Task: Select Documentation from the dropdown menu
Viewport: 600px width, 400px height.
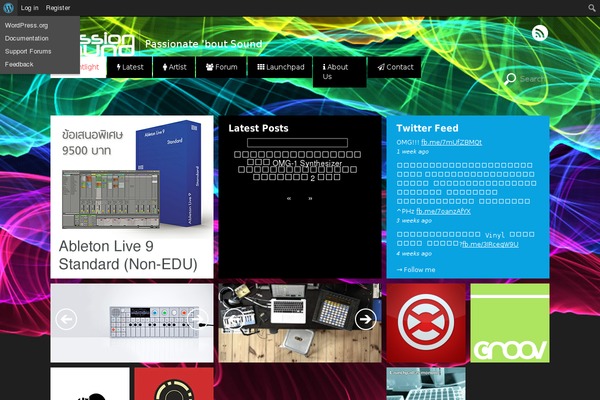Action: point(27,38)
